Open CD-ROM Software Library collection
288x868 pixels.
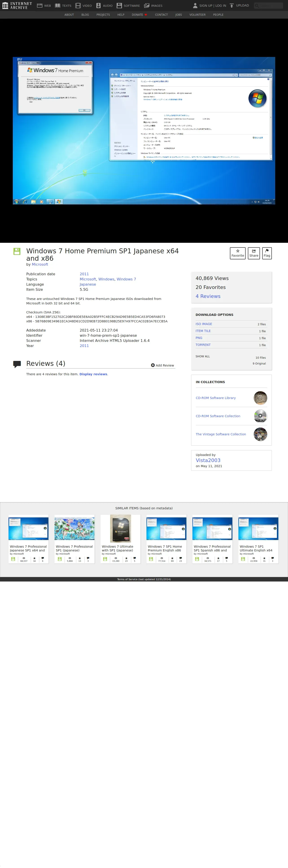216,398
